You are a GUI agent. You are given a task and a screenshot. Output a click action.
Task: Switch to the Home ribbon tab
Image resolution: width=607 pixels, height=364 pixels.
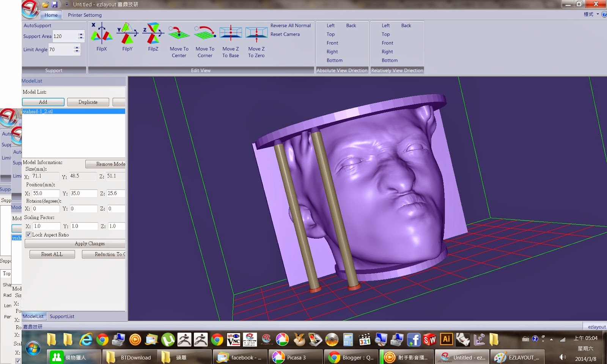[x=51, y=15]
